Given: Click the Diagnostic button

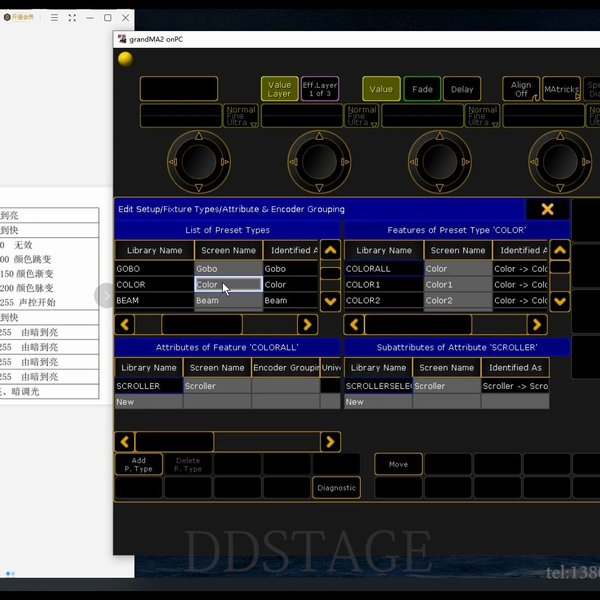Looking at the screenshot, I should 336,488.
